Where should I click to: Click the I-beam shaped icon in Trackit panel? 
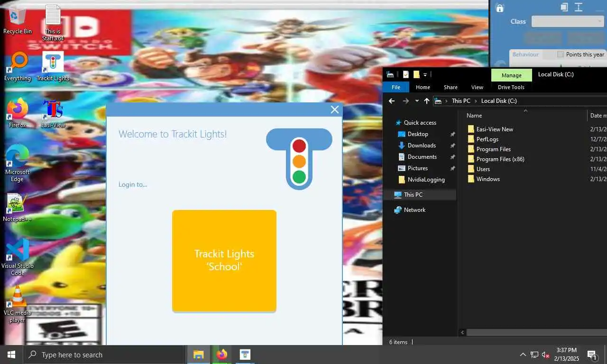pyautogui.click(x=579, y=7)
